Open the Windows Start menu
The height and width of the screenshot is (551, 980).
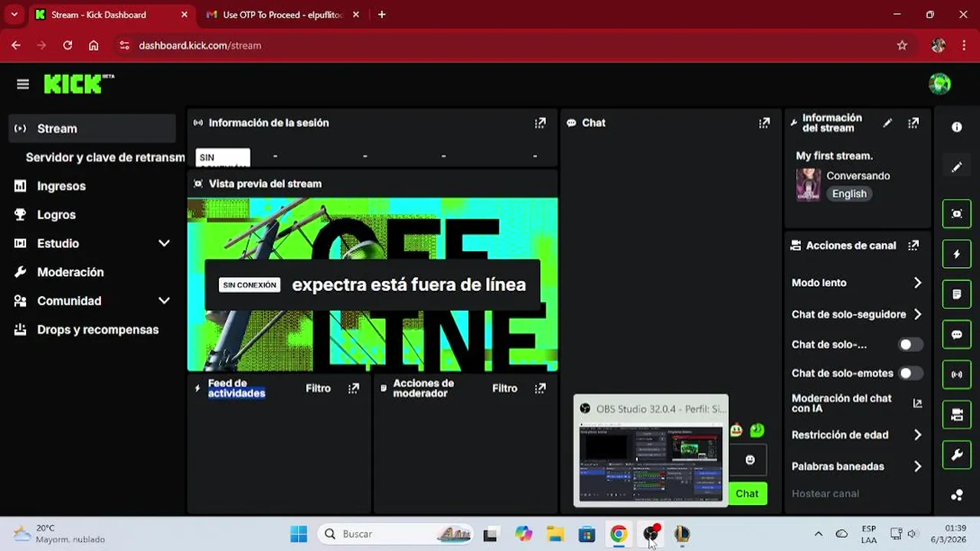(299, 534)
